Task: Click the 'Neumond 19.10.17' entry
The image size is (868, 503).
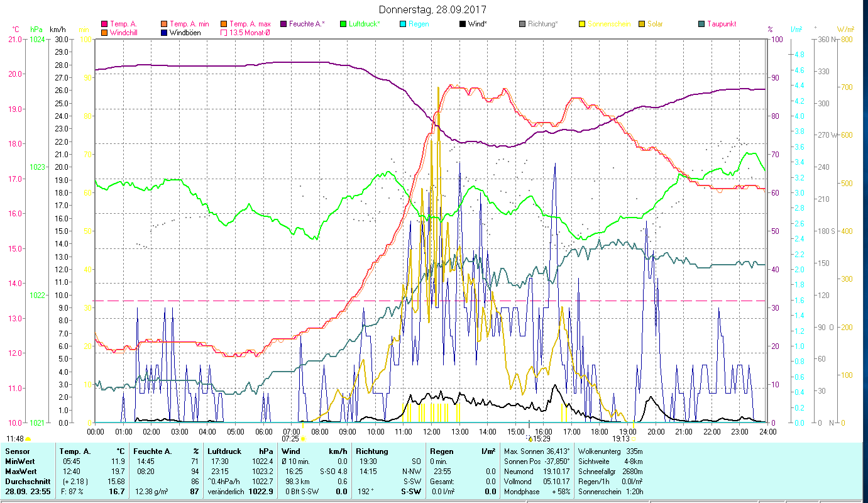Action: 537,472
